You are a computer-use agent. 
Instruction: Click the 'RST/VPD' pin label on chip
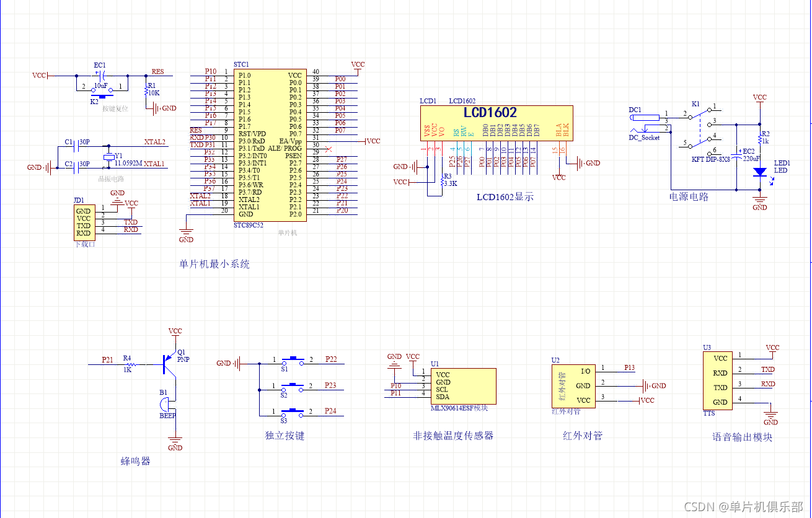coord(252,134)
